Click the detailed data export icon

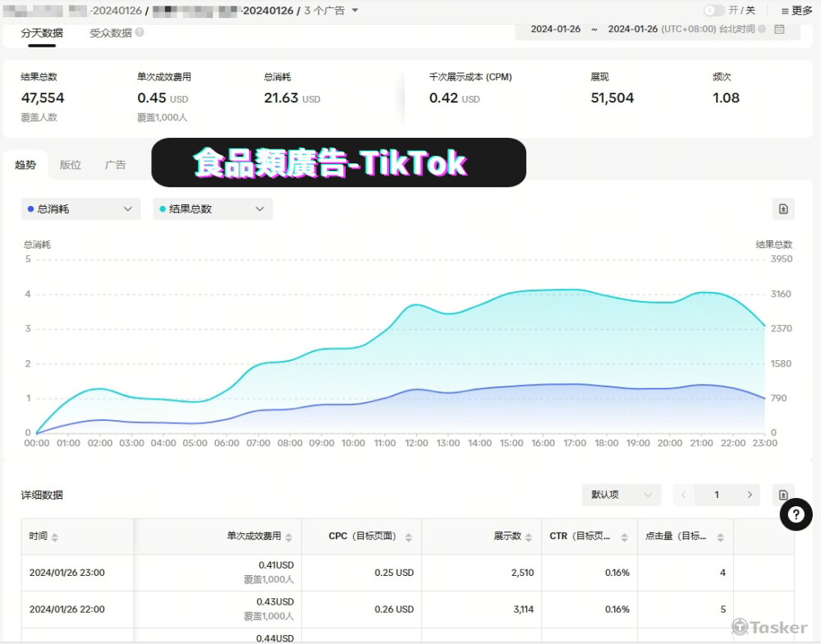click(783, 495)
